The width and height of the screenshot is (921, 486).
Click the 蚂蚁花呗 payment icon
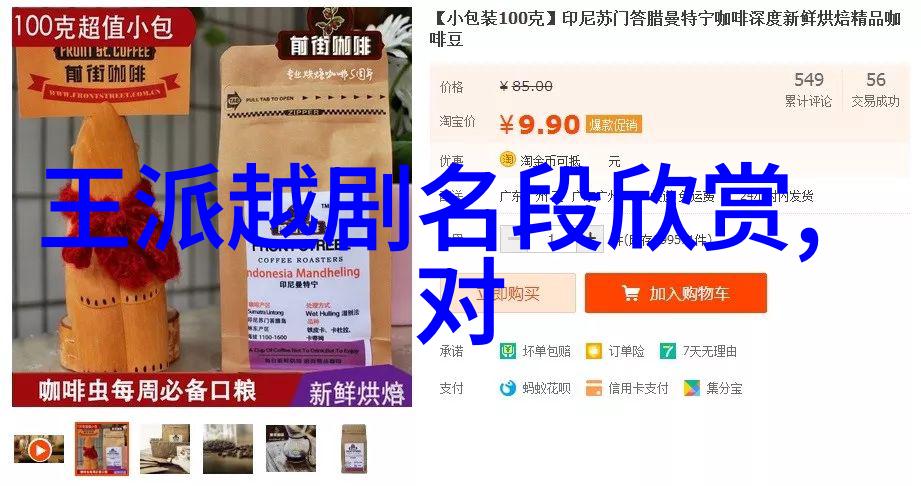click(x=507, y=388)
